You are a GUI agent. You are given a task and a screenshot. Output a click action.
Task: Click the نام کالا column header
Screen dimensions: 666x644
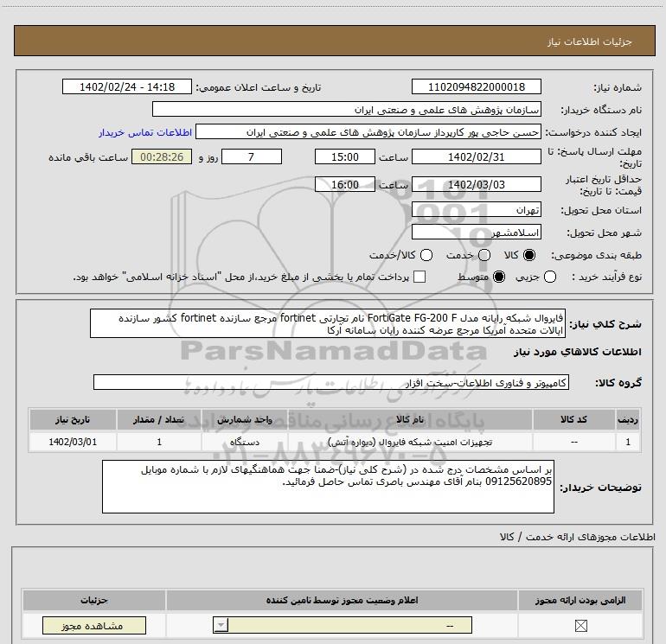(x=410, y=420)
